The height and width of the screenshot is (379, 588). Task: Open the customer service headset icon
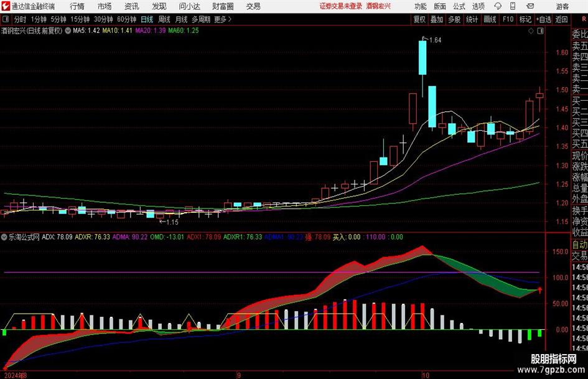498,6
